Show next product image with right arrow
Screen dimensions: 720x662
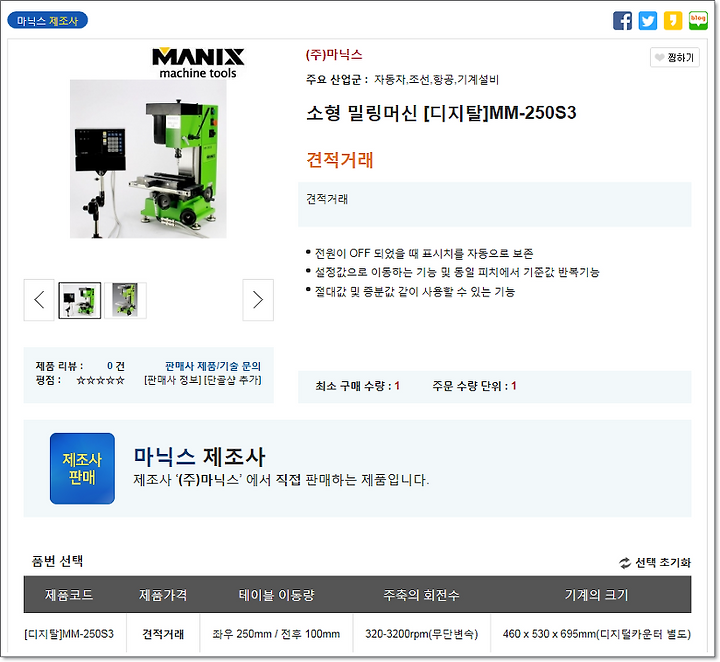[258, 300]
